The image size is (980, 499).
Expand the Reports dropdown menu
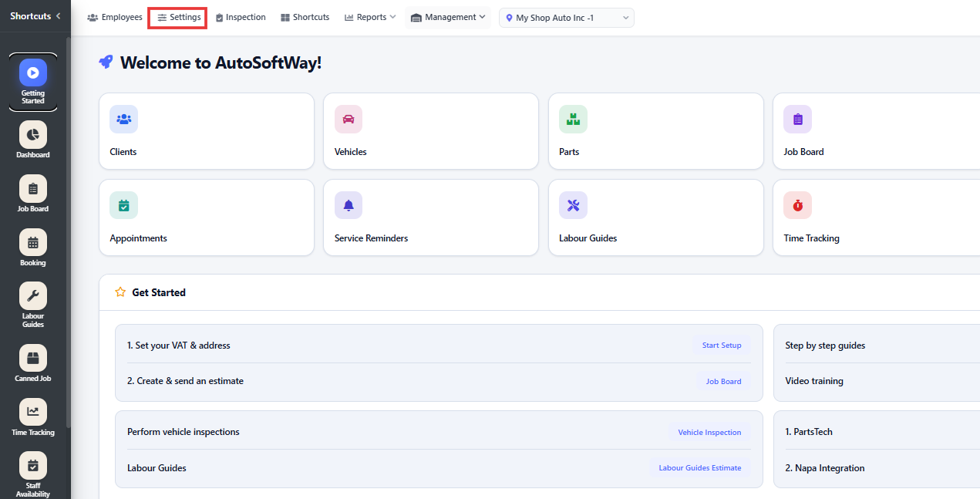(x=370, y=17)
